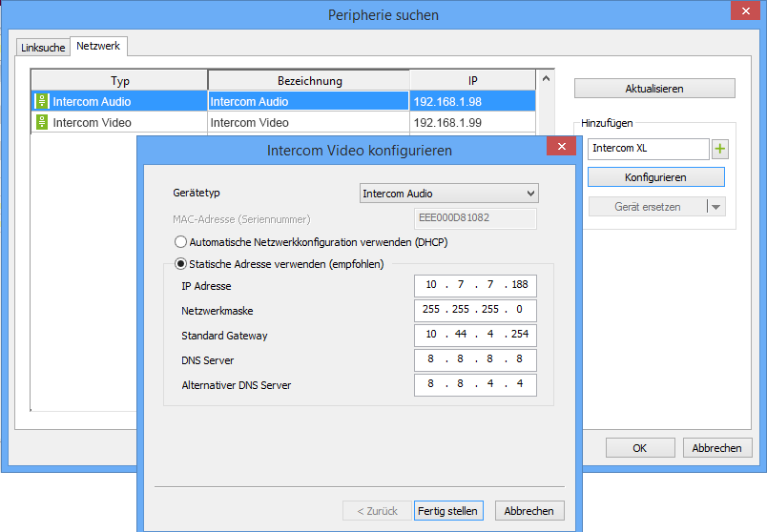Click the Intercom Audio row device icon
This screenshot has width=767, height=532.
coord(42,101)
